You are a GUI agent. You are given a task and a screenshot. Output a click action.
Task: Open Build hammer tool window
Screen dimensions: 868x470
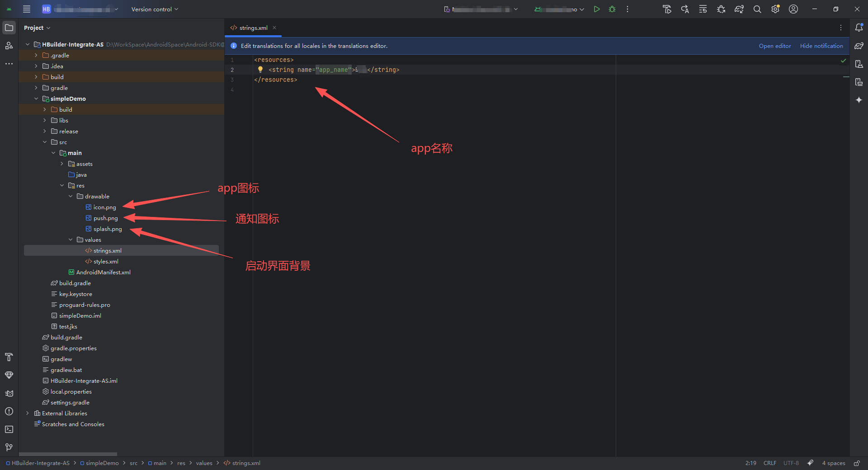9,357
